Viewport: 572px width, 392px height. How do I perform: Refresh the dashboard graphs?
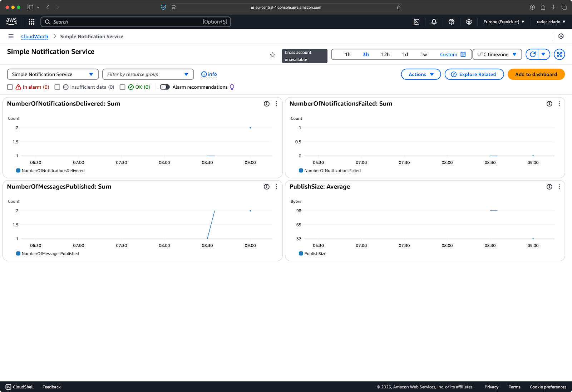532,54
